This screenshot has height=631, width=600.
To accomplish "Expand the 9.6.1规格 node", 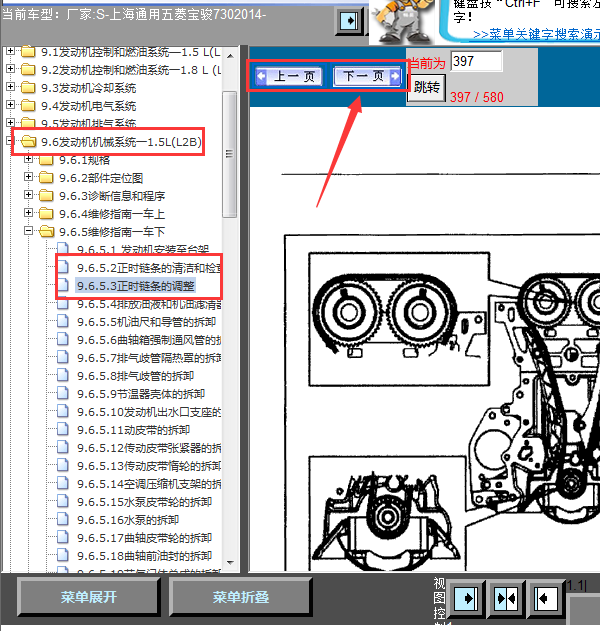I will pyautogui.click(x=29, y=159).
